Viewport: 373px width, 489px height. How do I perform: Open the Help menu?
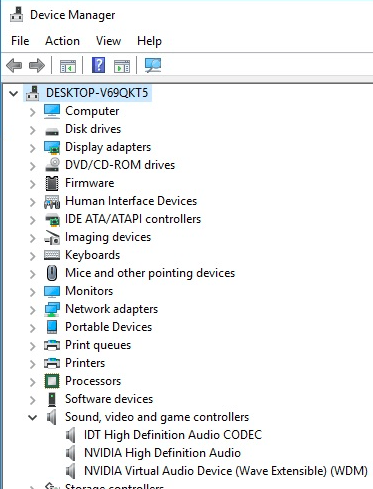(x=149, y=41)
